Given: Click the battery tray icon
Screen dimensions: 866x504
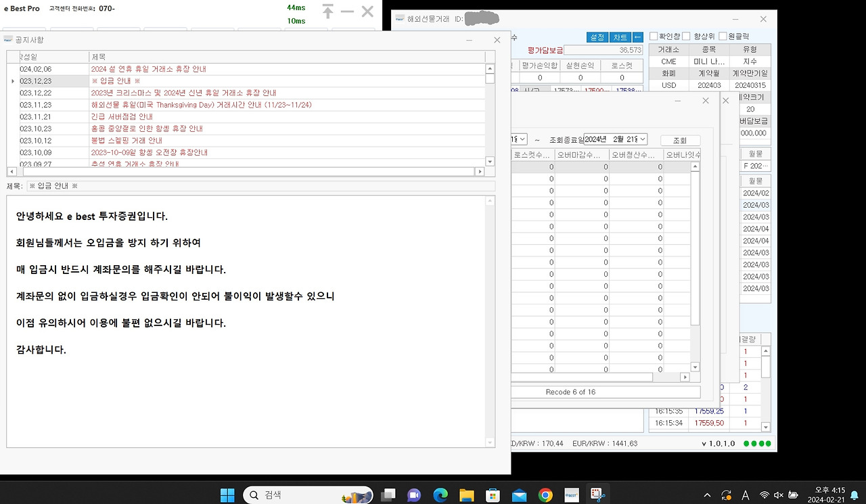Looking at the screenshot, I should tap(793, 495).
